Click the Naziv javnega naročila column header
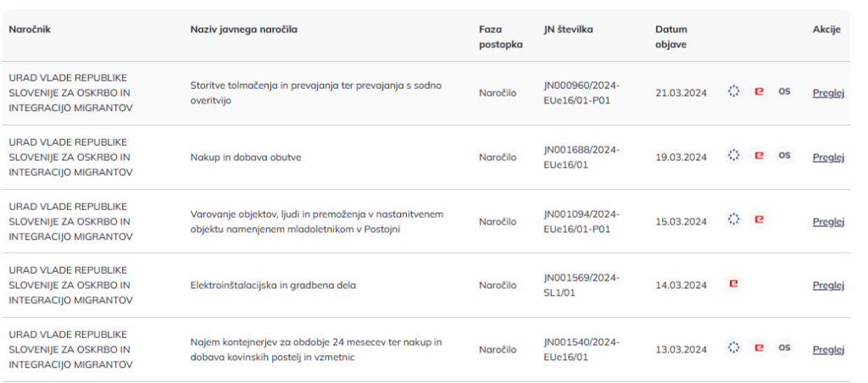Viewport: 868px width, 383px height. [x=243, y=30]
